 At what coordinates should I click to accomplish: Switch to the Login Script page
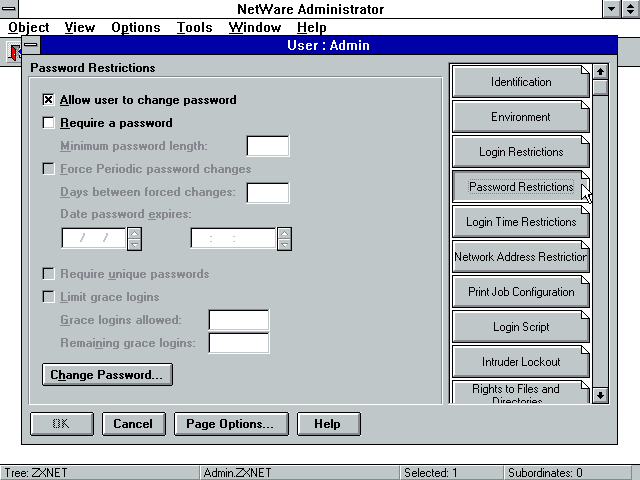click(x=521, y=327)
